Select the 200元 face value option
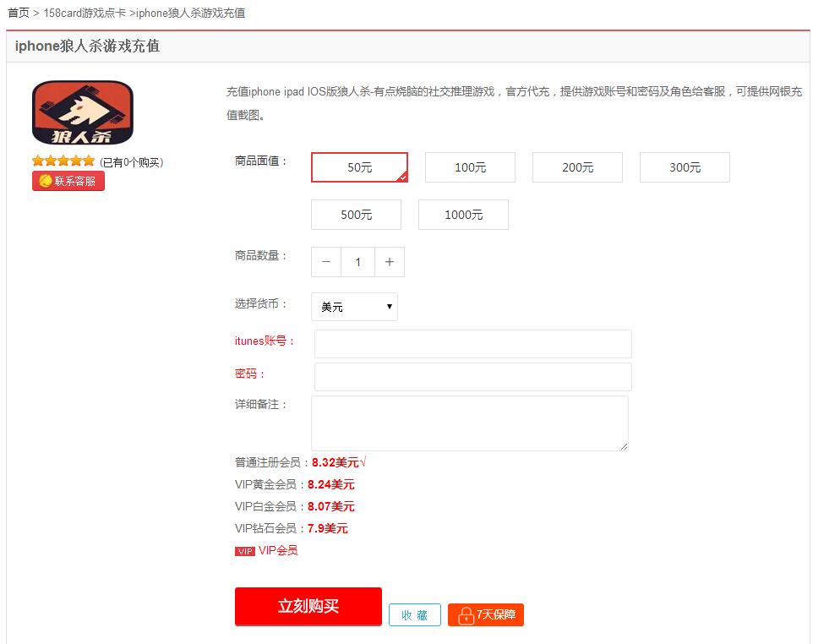 pyautogui.click(x=577, y=167)
